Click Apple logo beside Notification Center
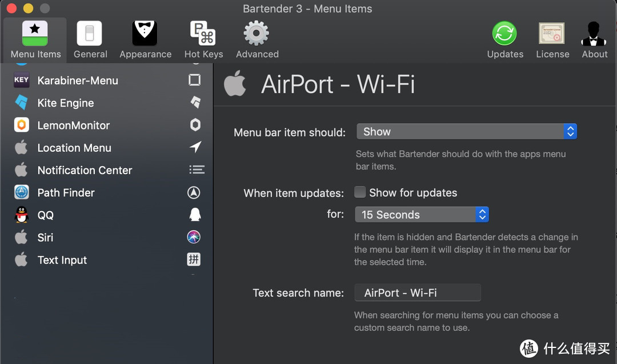Screen dimensions: 617x364 21,170
